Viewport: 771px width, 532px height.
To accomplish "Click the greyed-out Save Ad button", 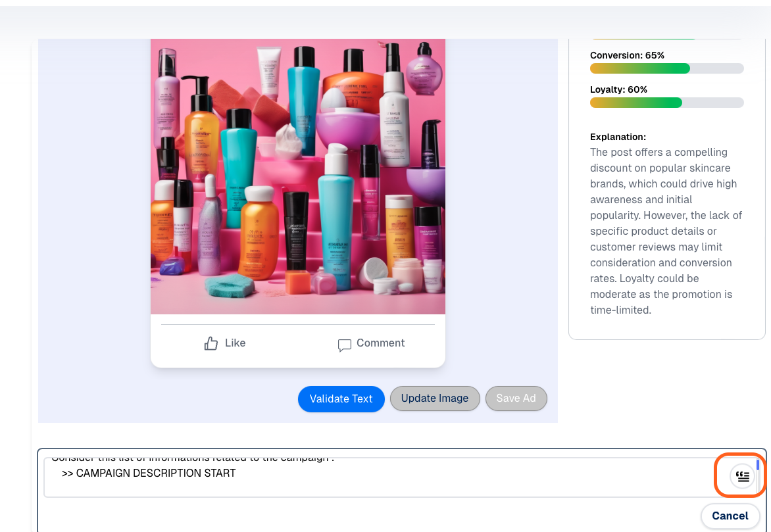I will pyautogui.click(x=516, y=399).
